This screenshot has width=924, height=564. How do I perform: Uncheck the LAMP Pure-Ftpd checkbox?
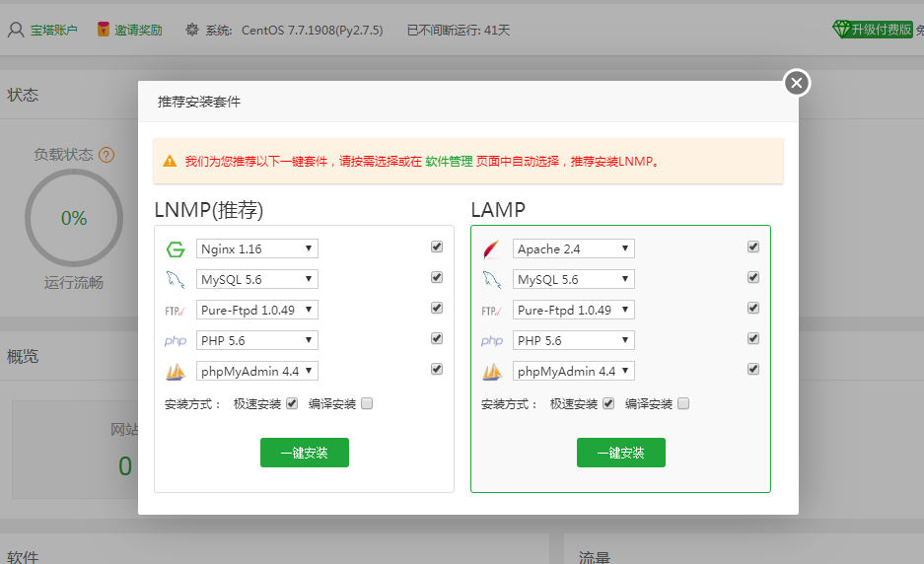[753, 308]
